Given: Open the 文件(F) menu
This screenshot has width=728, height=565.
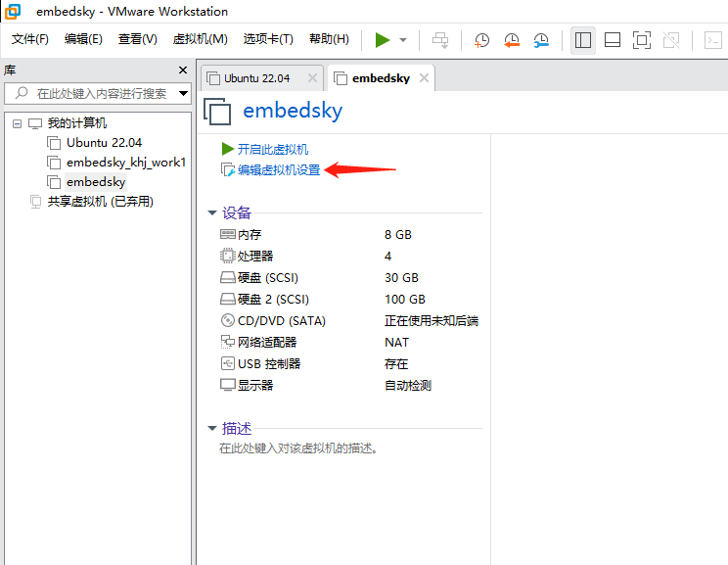Looking at the screenshot, I should pos(30,39).
